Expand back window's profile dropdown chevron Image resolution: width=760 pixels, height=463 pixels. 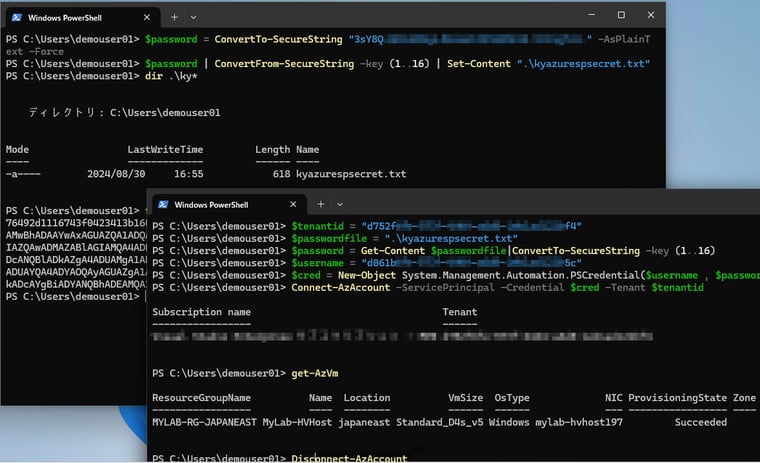pos(193,17)
